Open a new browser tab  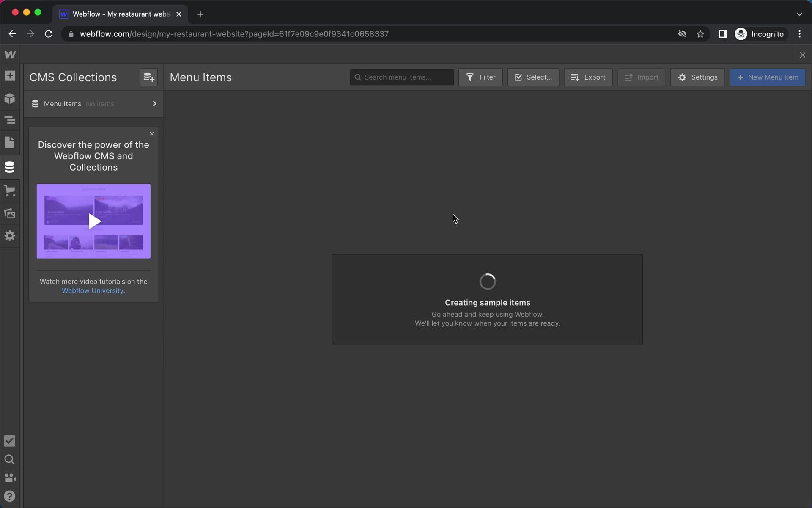[x=200, y=14]
